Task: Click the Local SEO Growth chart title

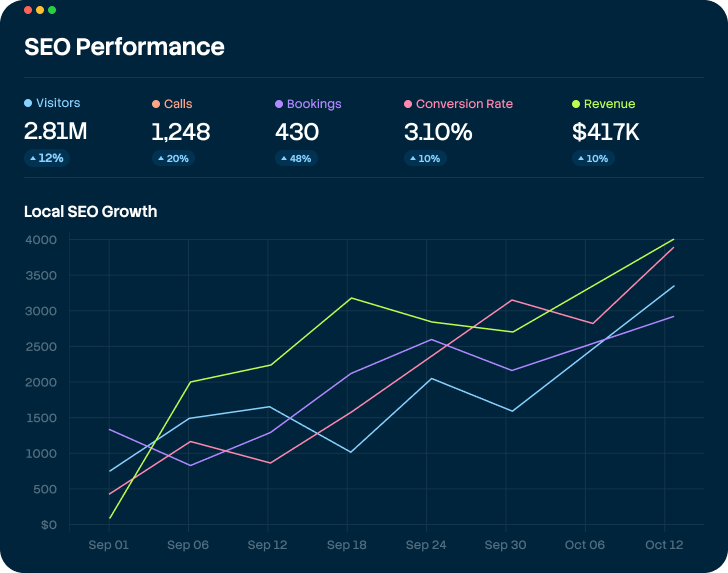Action: pyautogui.click(x=90, y=211)
